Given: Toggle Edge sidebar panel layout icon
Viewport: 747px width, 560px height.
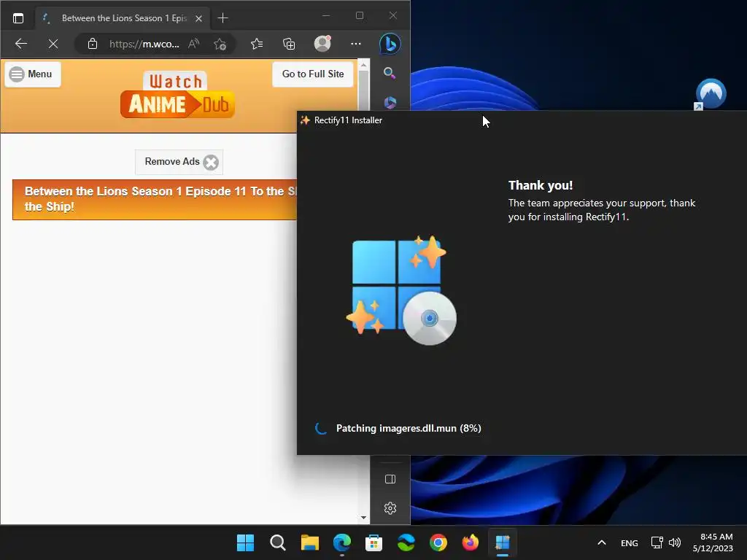Looking at the screenshot, I should (390, 479).
